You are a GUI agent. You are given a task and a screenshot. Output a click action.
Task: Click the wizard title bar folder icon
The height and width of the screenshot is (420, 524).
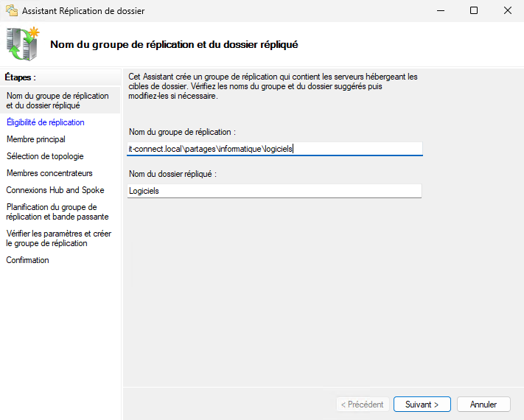[x=12, y=11]
